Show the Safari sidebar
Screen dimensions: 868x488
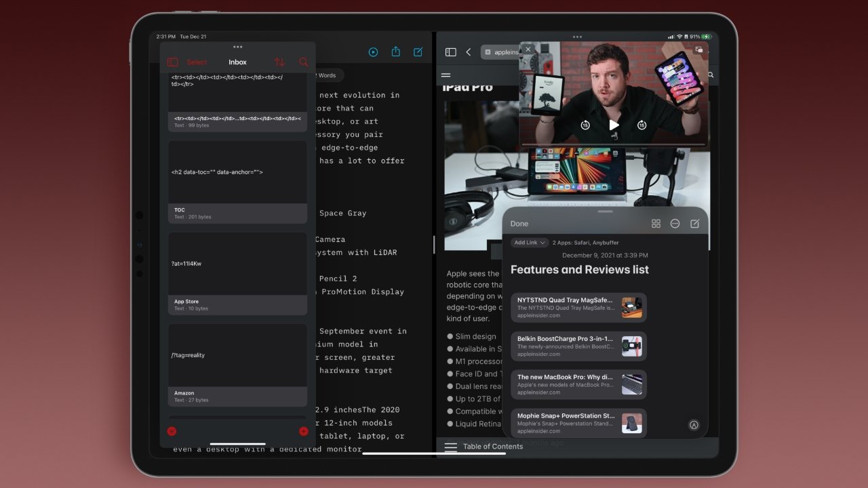[450, 52]
